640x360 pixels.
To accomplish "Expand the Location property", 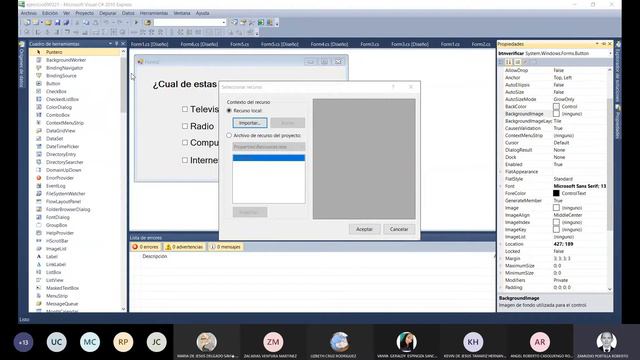I will point(501,244).
